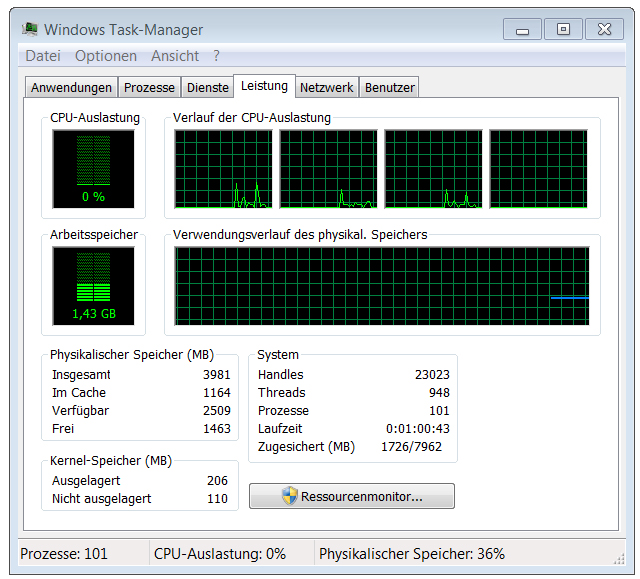Click the 'Physikalischer Speicher (MB)' group label
640x579 pixels.
(x=132, y=355)
